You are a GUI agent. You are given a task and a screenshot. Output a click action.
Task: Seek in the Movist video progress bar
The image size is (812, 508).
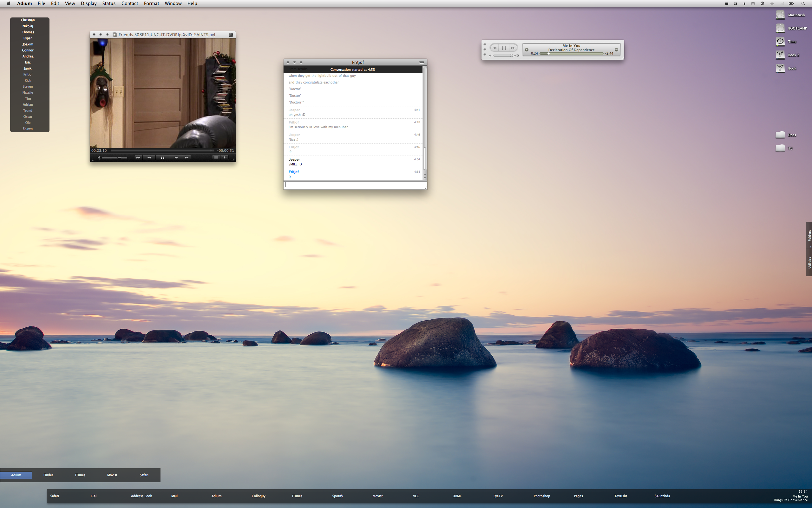click(162, 150)
